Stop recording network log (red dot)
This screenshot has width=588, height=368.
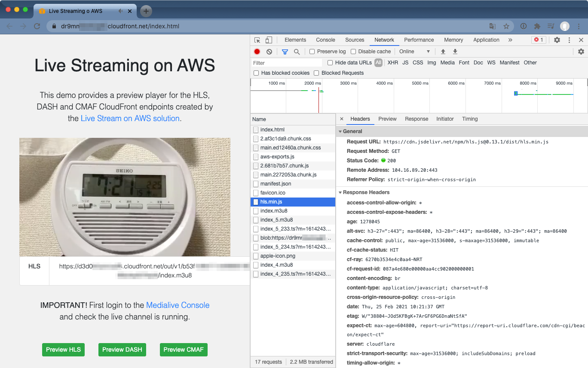(257, 52)
